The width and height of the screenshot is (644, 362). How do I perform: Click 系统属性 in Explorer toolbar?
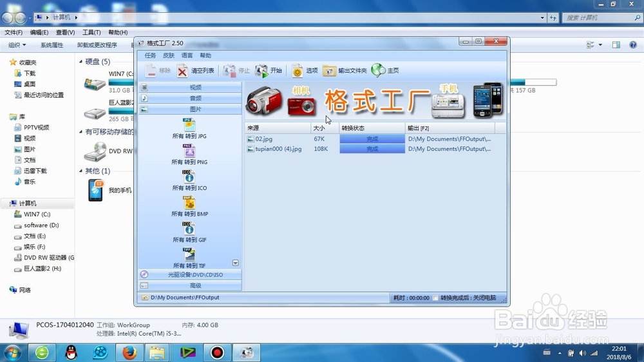point(52,45)
